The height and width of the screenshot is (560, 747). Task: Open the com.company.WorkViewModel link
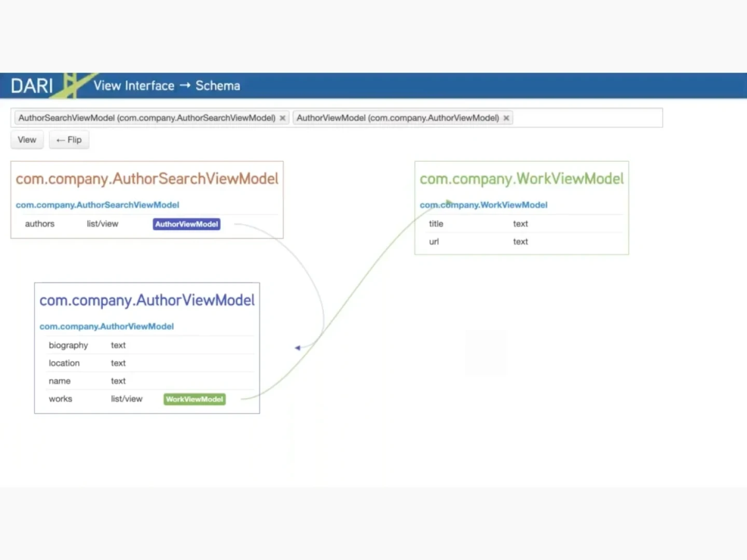pyautogui.click(x=483, y=205)
